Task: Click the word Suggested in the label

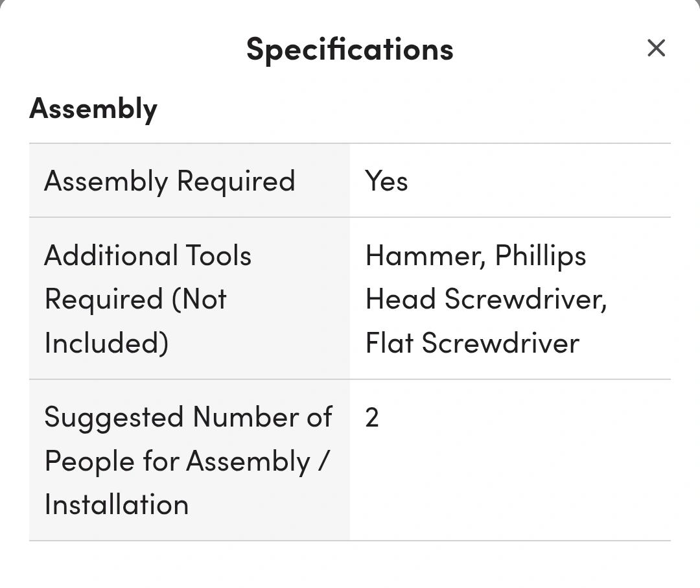Action: [x=113, y=417]
